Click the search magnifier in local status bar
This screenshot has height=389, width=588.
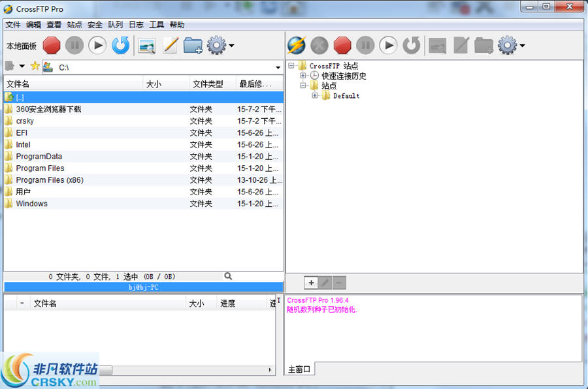tap(228, 276)
